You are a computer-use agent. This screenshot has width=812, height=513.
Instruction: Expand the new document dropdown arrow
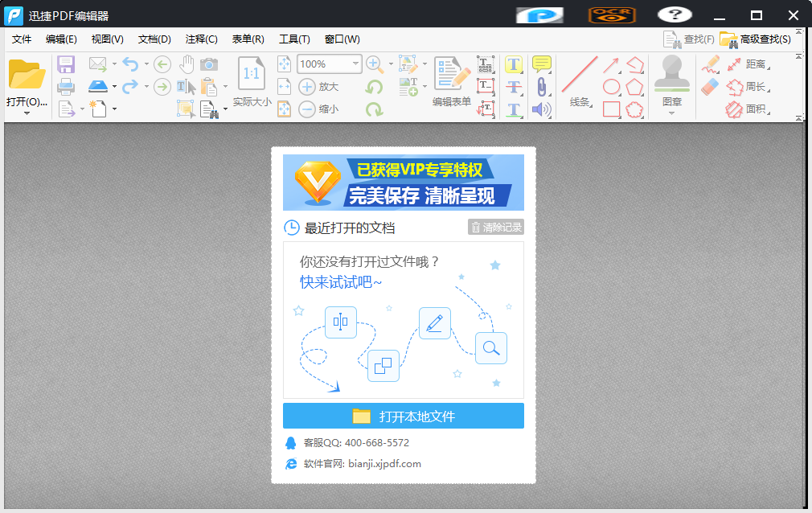pyautogui.click(x=114, y=109)
